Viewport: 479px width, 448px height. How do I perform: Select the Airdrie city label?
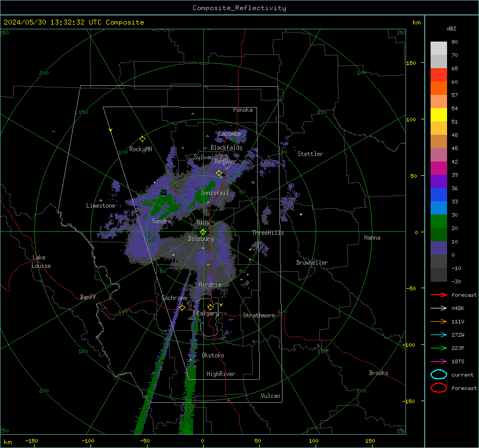pos(210,284)
